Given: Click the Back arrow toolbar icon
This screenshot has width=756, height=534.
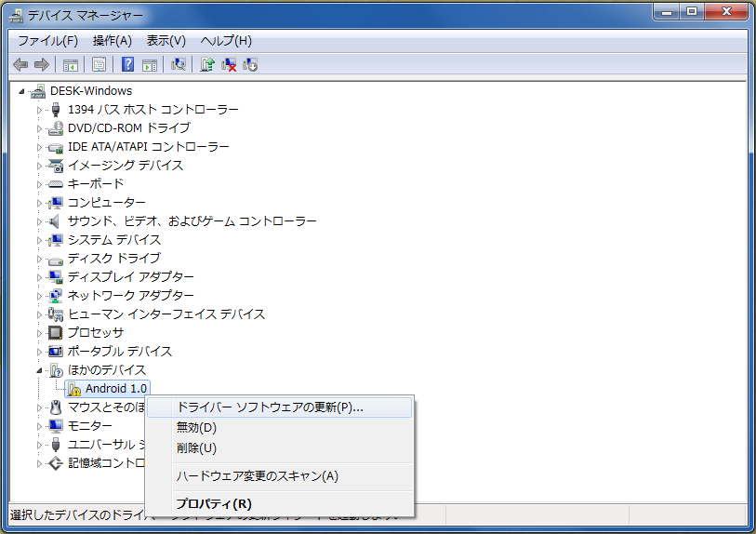Looking at the screenshot, I should pos(20,64).
